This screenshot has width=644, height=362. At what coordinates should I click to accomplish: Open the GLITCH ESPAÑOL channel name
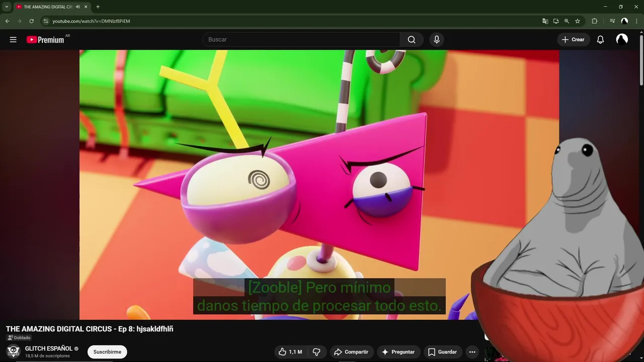(49, 348)
